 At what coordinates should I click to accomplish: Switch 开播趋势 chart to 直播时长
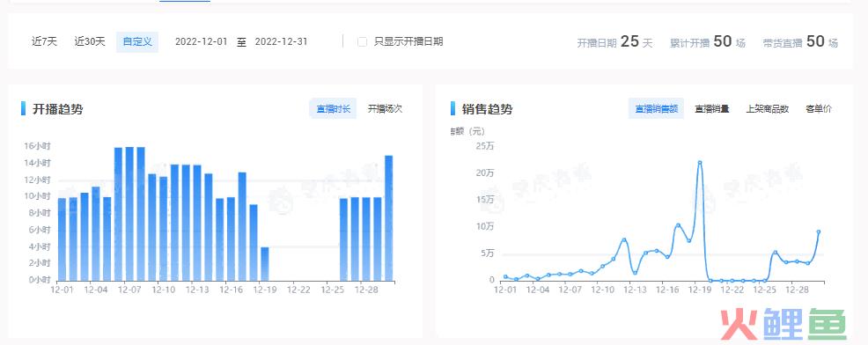click(334, 108)
